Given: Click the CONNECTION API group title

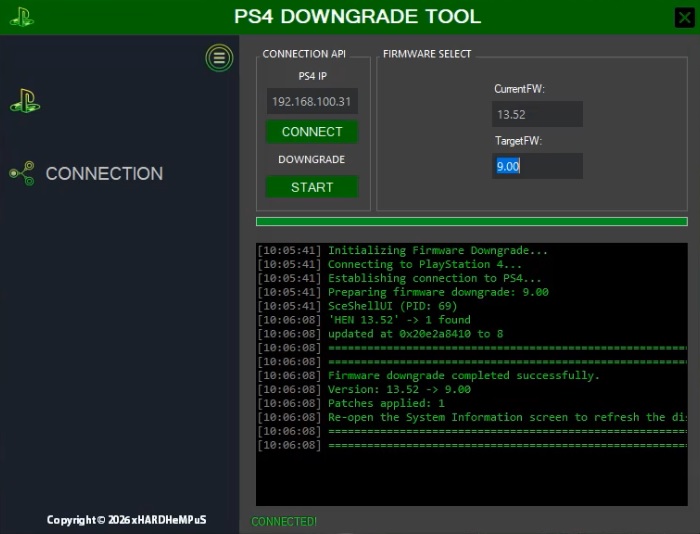Looking at the screenshot, I should [x=304, y=54].
